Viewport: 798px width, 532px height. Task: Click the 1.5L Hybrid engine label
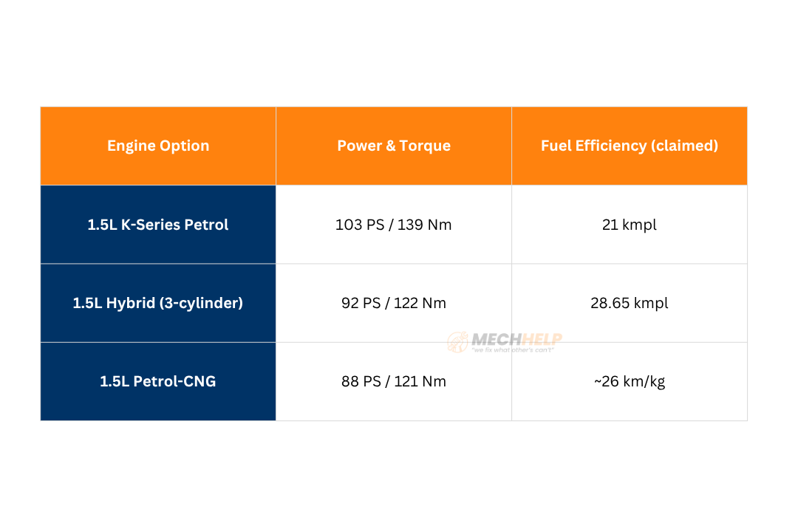tap(114, 303)
